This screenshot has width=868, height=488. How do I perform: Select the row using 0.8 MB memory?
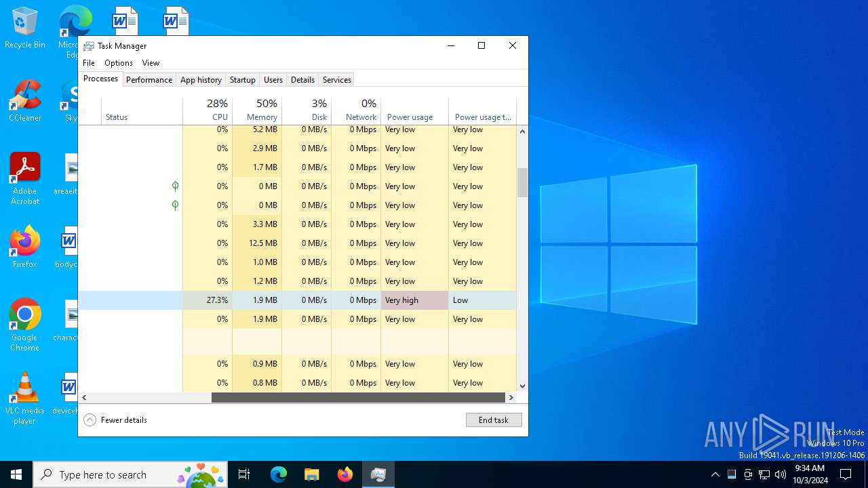(x=298, y=383)
